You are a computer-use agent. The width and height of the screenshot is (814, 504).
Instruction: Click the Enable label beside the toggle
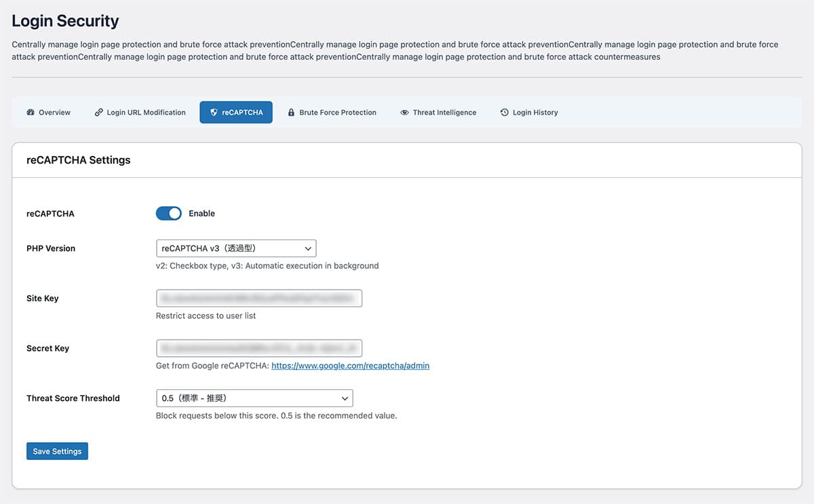[x=201, y=214]
